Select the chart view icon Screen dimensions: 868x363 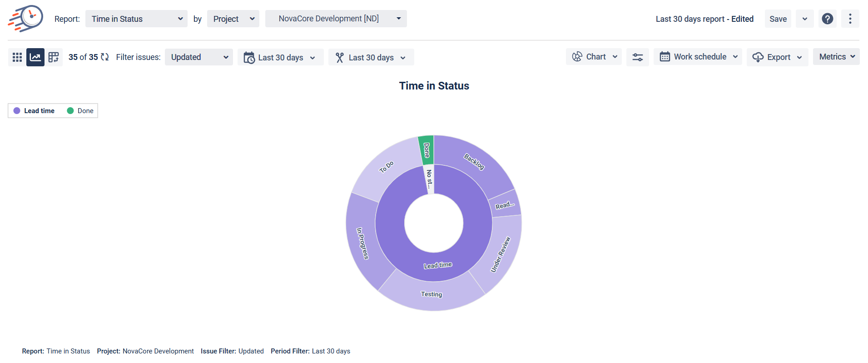coord(35,57)
